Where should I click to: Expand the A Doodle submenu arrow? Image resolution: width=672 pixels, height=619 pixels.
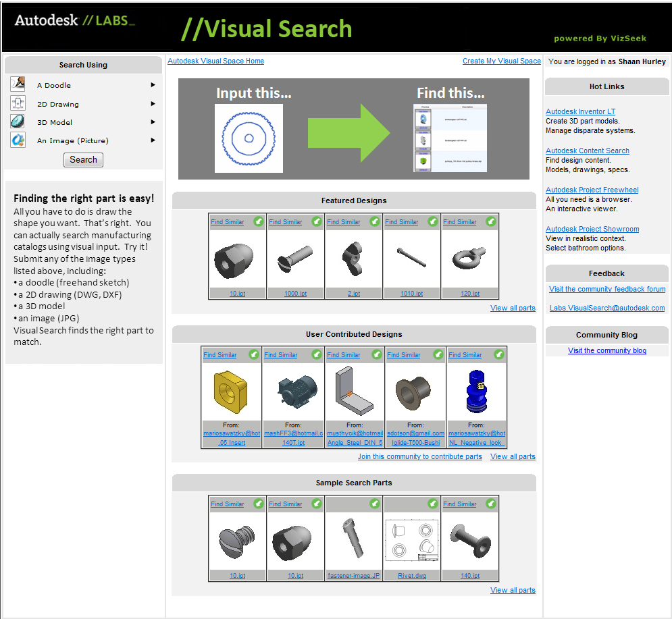[153, 85]
